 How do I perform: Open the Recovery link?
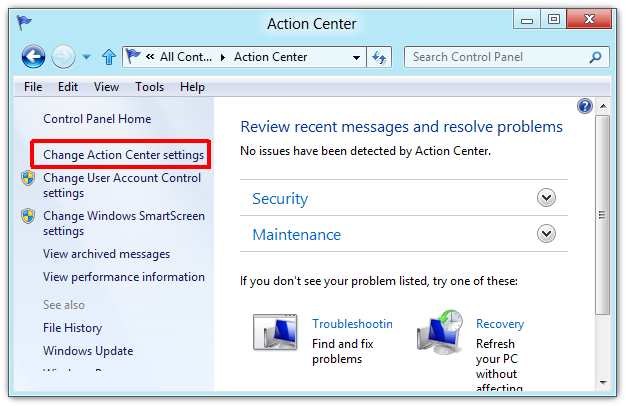(500, 324)
